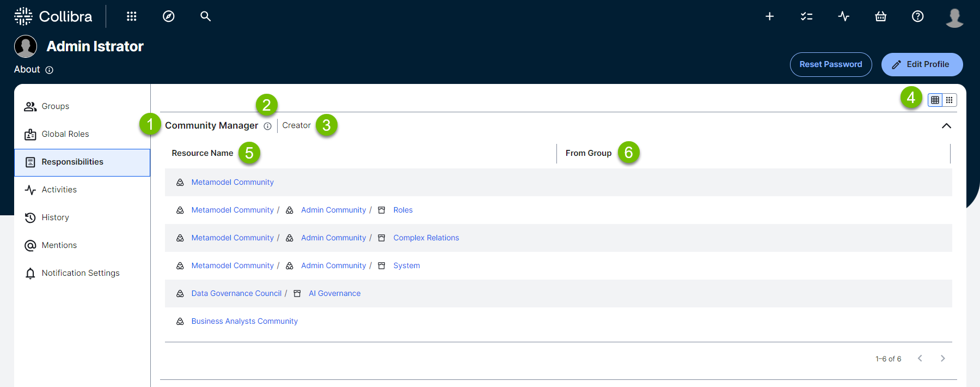
Task: Go to next page of results
Action: tap(942, 358)
